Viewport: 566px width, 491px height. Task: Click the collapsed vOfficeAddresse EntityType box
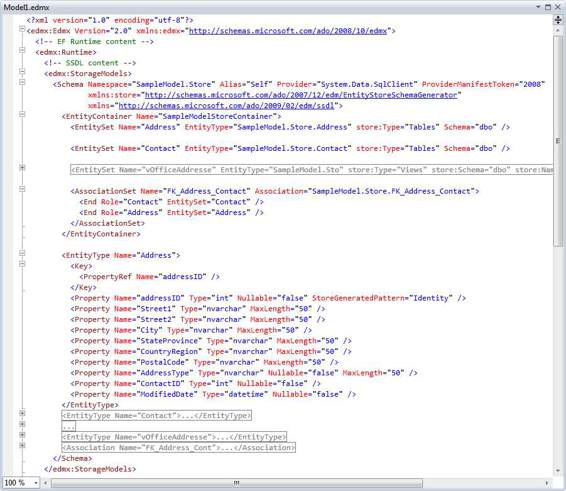click(174, 437)
